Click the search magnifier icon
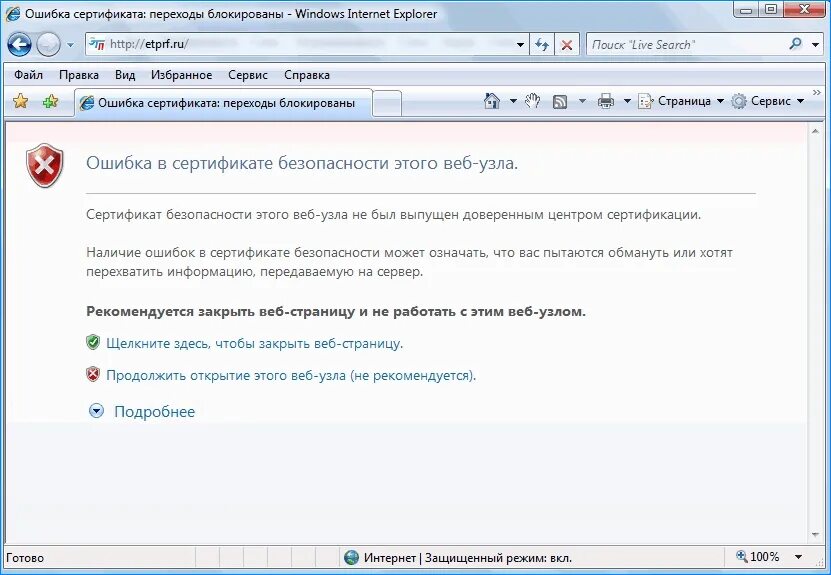This screenshot has height=575, width=831. [795, 44]
